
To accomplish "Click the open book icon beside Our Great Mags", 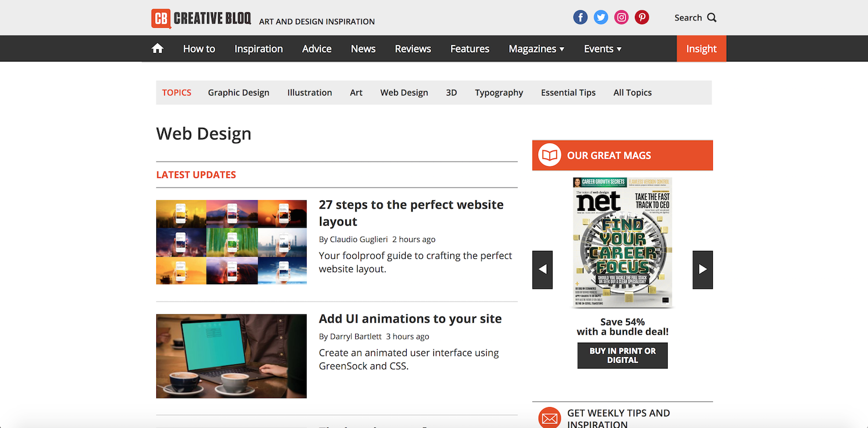I will click(550, 155).
